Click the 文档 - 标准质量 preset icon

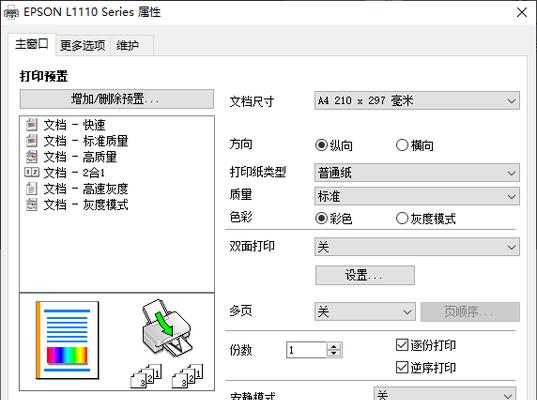point(32,140)
